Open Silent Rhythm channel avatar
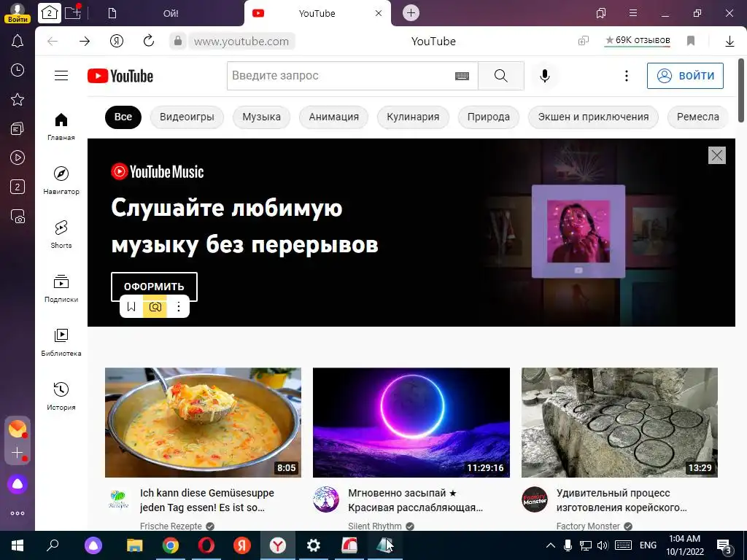 click(x=326, y=499)
